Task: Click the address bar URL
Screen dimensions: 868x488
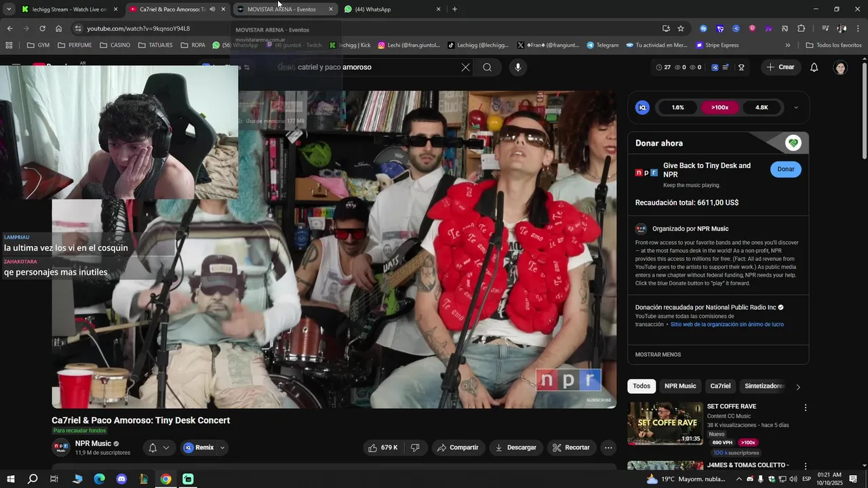Action: [x=138, y=28]
